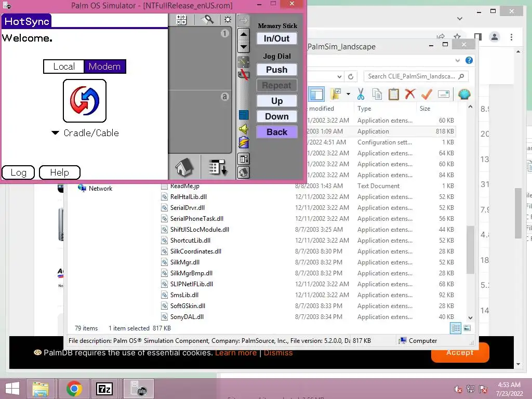Click the red X delete icon
The height and width of the screenshot is (399, 532).
pyautogui.click(x=410, y=94)
